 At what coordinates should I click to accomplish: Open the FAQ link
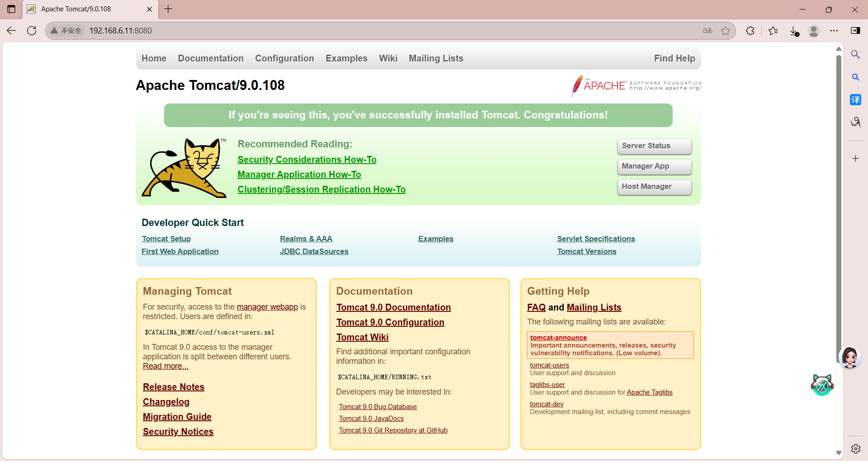point(536,307)
